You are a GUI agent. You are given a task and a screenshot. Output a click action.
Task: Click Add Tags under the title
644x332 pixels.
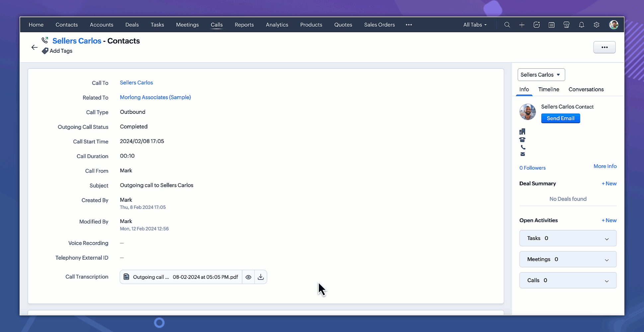pos(61,51)
